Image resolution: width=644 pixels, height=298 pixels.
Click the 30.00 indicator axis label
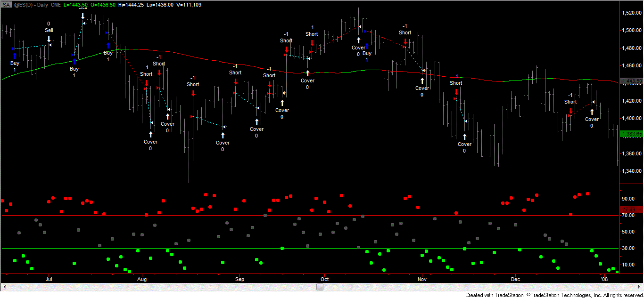pyautogui.click(x=628, y=249)
